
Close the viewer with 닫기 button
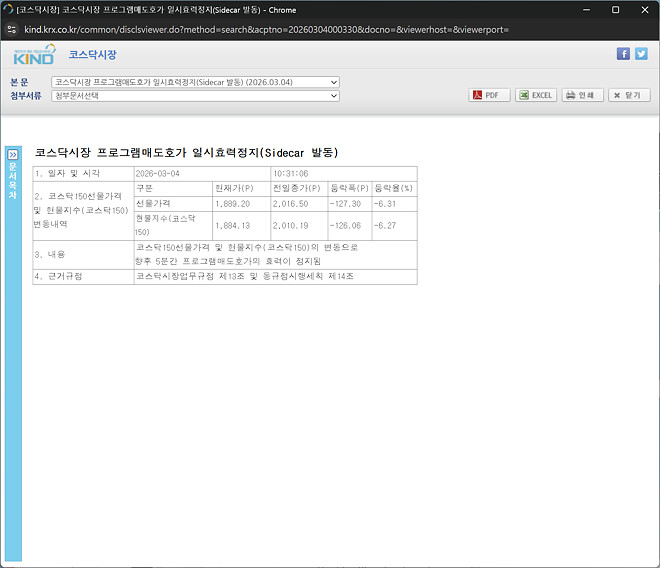pos(629,96)
